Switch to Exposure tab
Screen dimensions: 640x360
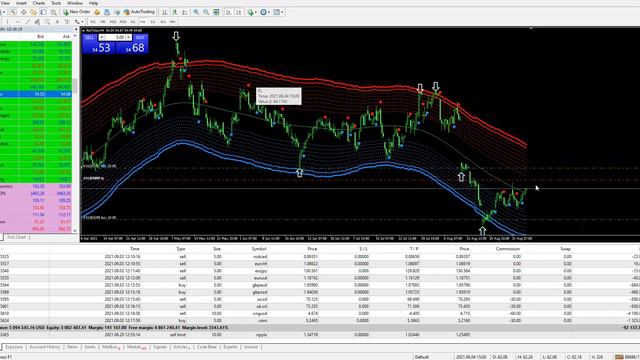14,347
